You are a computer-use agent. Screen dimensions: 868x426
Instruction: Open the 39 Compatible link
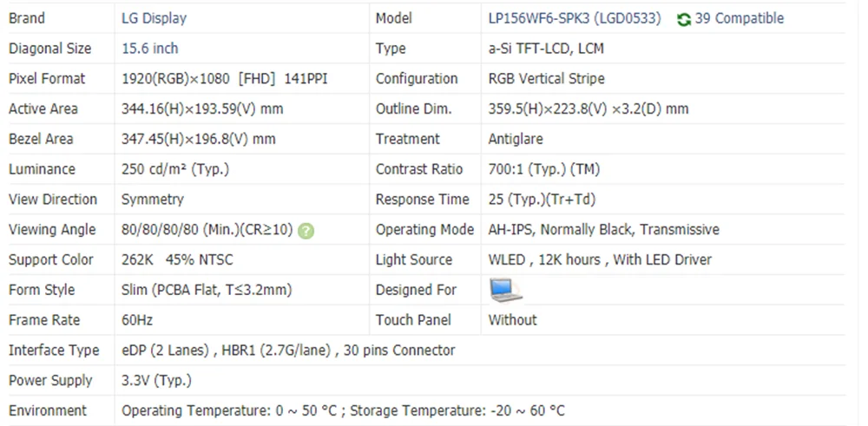coord(739,18)
